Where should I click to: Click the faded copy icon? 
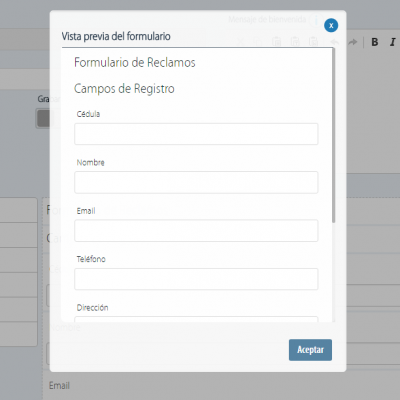click(x=258, y=42)
